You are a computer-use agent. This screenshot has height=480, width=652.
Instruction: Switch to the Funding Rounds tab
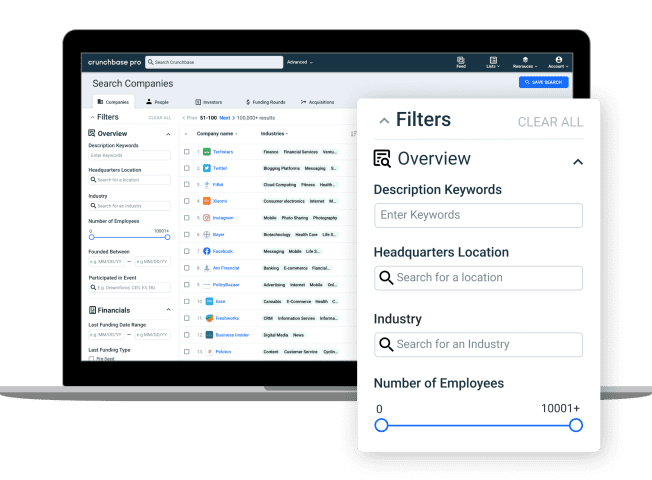pyautogui.click(x=265, y=102)
